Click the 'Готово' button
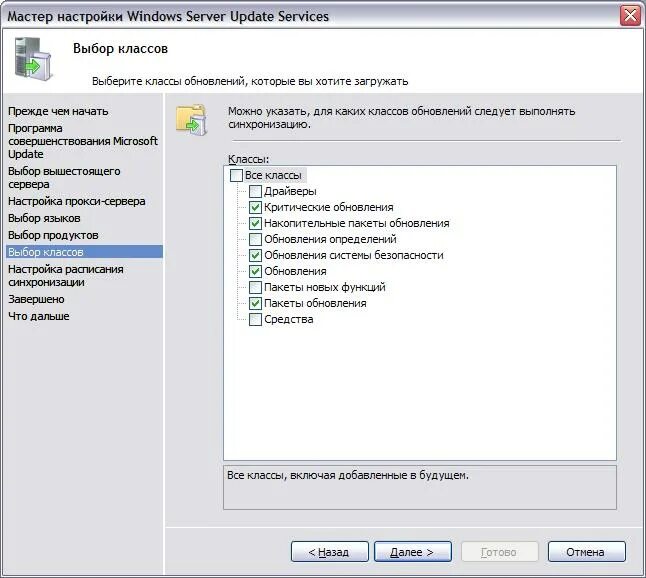Screen dimensions: 646x578 (x=500, y=552)
